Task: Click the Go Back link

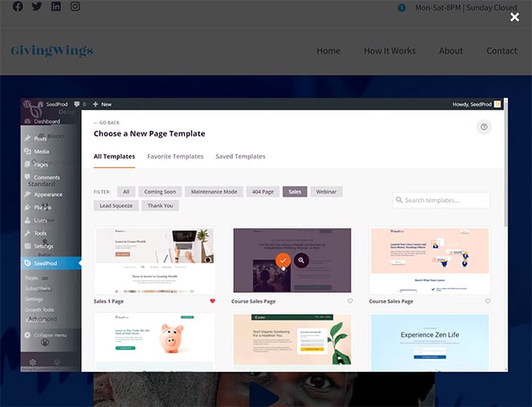Action: point(109,123)
